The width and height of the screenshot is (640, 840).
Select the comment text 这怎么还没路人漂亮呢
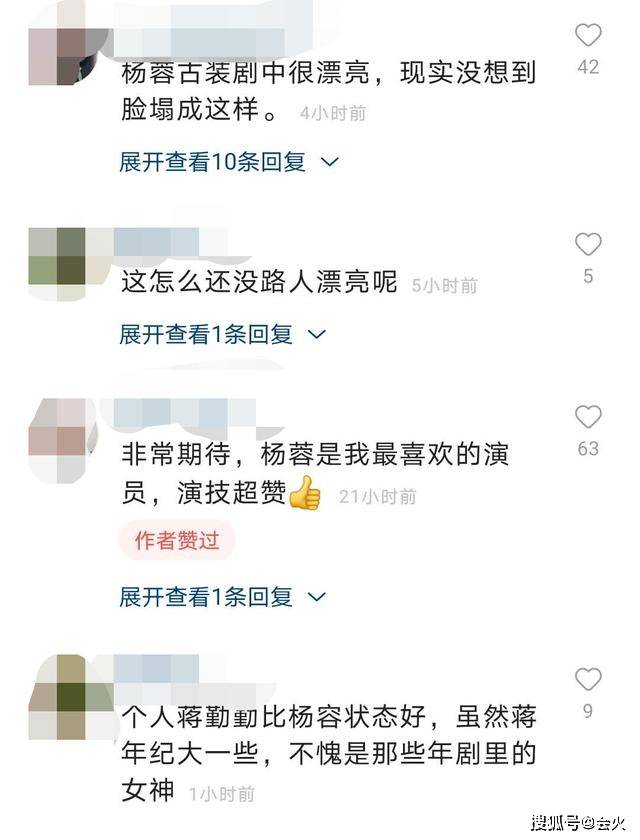coord(259,282)
